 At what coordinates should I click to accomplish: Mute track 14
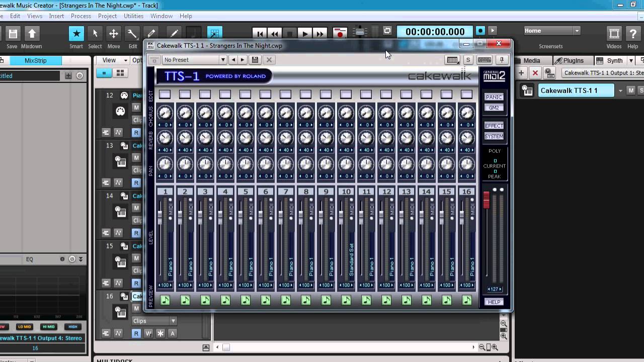[x=136, y=208]
